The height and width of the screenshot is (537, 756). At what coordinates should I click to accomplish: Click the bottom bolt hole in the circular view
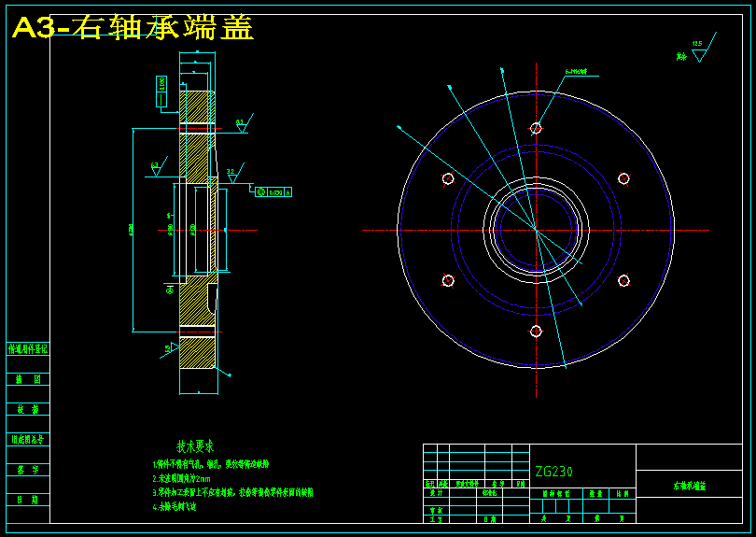click(536, 332)
